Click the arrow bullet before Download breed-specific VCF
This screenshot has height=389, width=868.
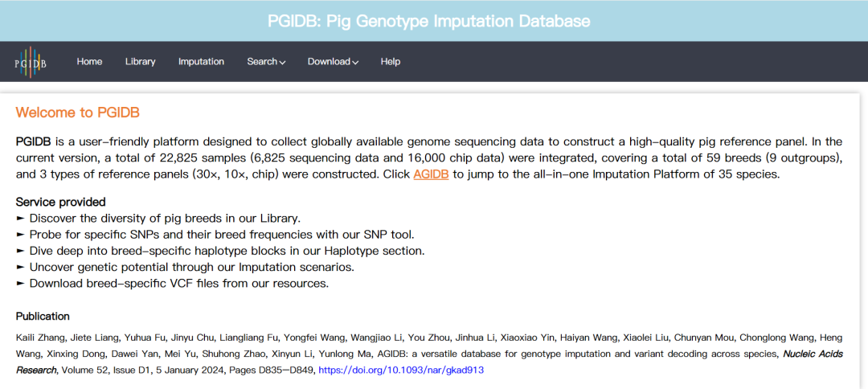20,283
